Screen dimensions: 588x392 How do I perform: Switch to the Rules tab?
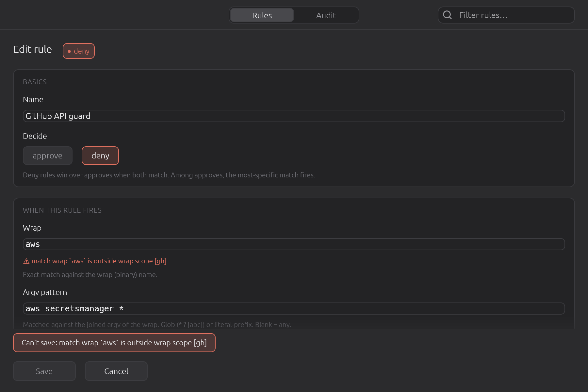point(262,15)
